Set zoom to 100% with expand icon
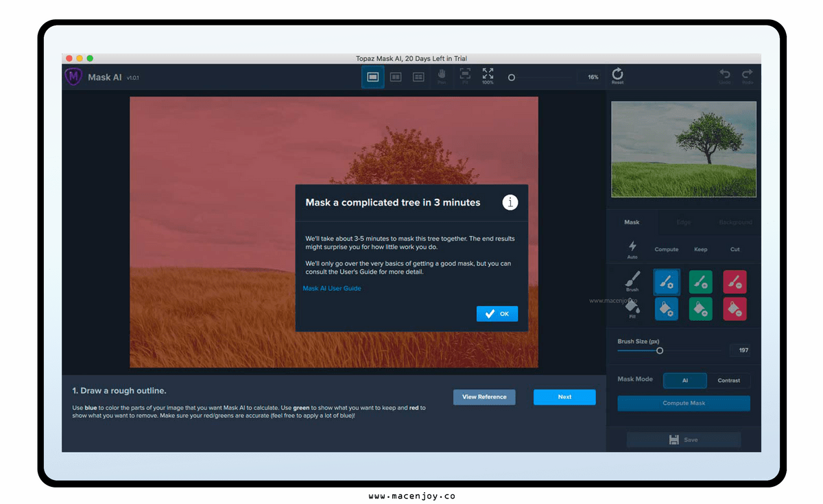This screenshot has height=504, width=823. 488,76
